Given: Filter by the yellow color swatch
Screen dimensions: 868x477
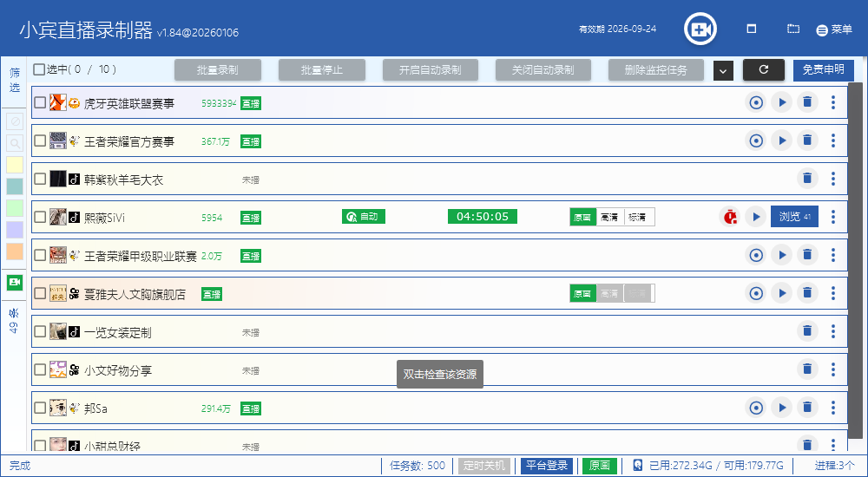Looking at the screenshot, I should point(15,165).
